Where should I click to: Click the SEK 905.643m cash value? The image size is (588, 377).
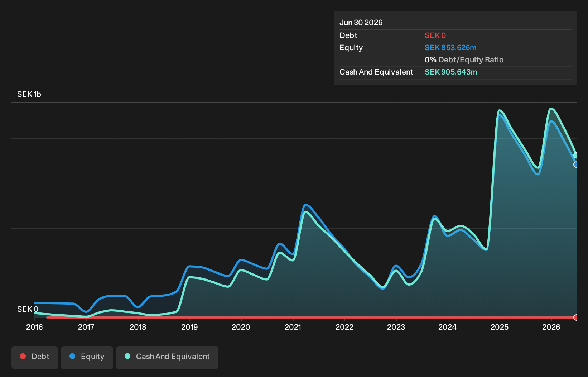click(451, 72)
